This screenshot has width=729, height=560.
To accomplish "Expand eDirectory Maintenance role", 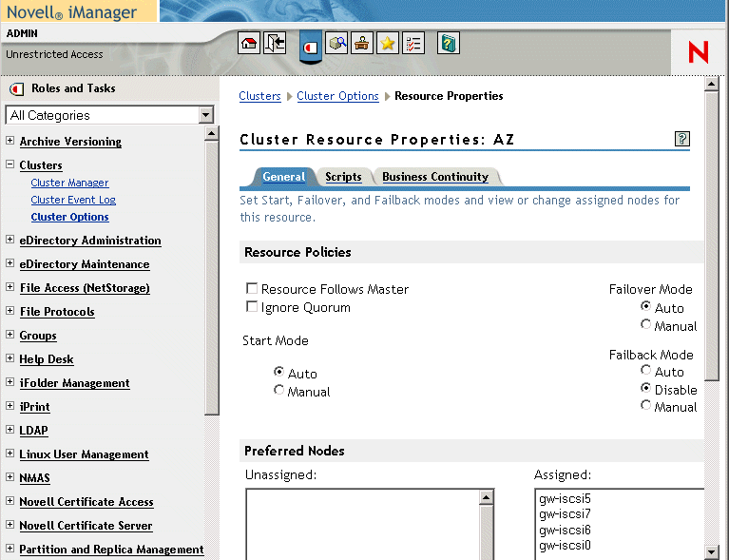I will click(x=10, y=262).
